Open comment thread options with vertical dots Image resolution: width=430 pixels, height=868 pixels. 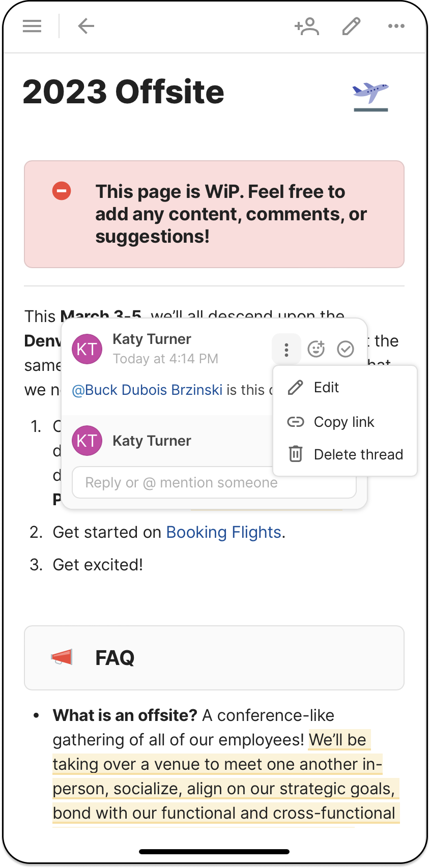tap(286, 349)
